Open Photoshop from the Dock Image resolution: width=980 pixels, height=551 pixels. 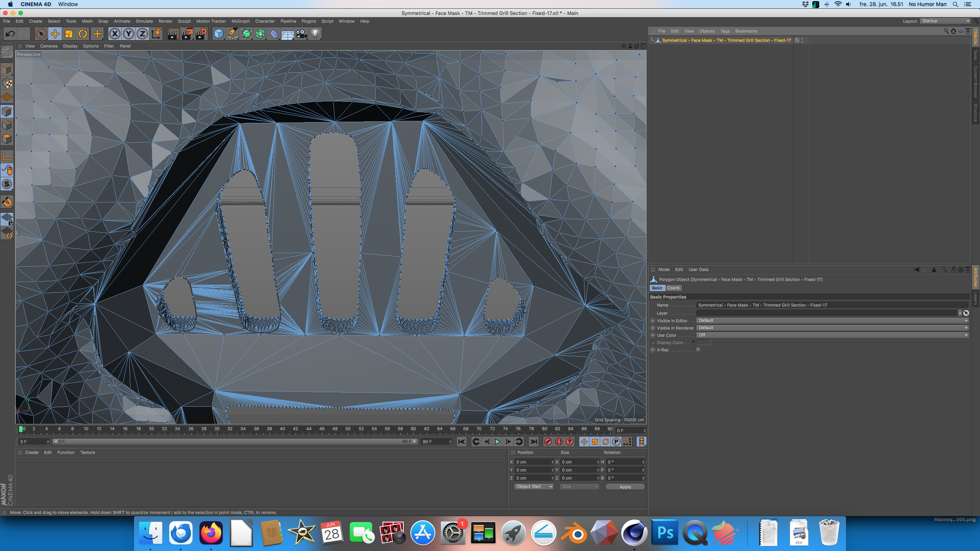point(665,533)
